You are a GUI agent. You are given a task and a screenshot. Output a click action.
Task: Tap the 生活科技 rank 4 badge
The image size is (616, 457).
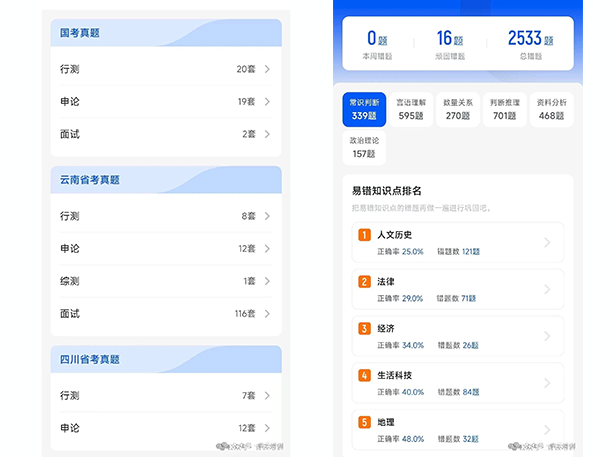pyautogui.click(x=365, y=375)
